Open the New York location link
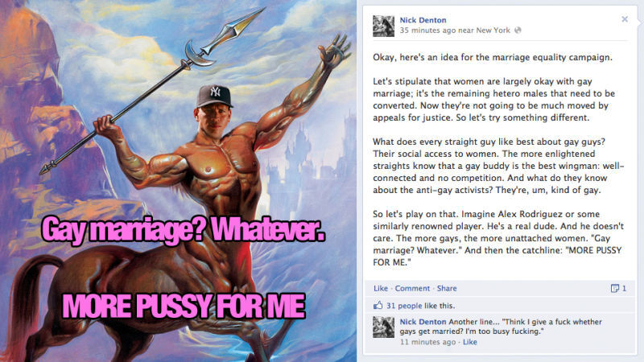Image resolution: width=644 pixels, height=362 pixels. point(493,31)
